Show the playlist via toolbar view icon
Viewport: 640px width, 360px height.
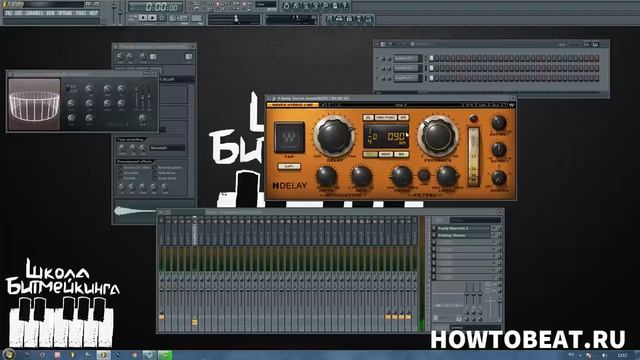(x=329, y=19)
